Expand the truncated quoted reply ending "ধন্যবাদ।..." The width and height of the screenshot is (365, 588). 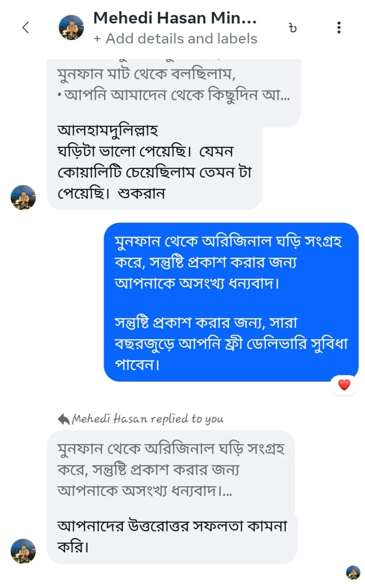pyautogui.click(x=170, y=470)
